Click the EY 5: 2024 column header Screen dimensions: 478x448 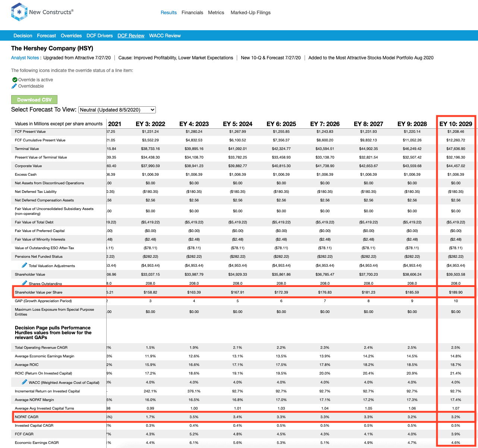tap(238, 124)
